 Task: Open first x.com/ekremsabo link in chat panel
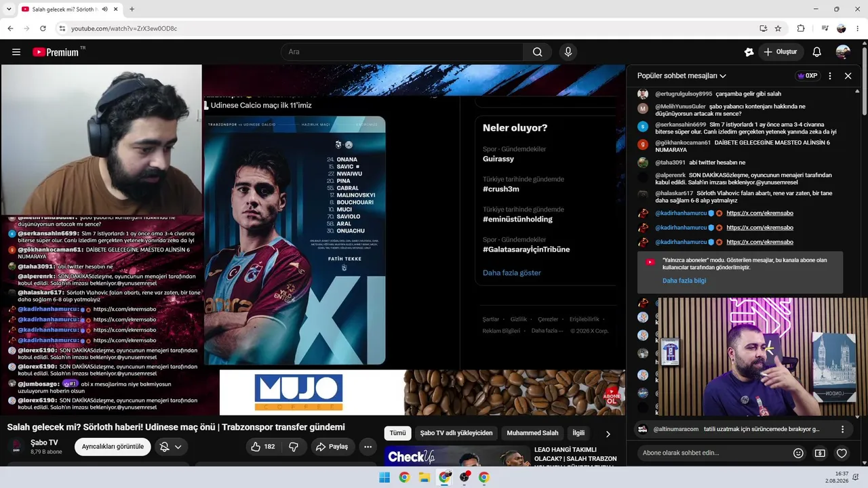point(759,213)
